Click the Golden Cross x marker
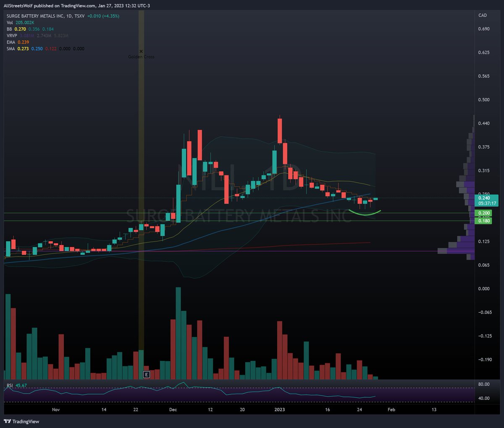Image resolution: width=504 pixels, height=428 pixels. click(x=141, y=51)
